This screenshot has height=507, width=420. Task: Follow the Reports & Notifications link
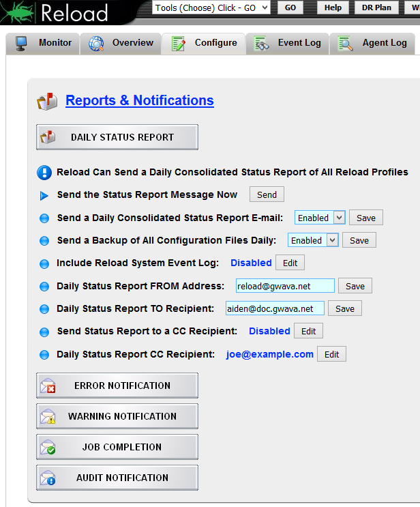(140, 100)
